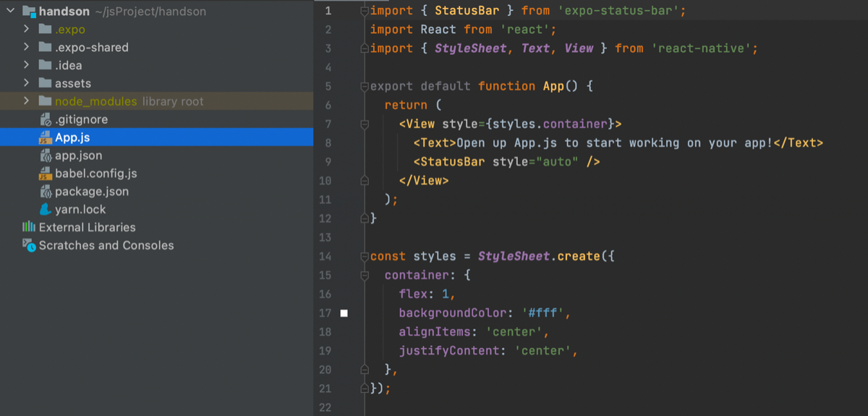Click the Scratches and Consoles icon
868x416 pixels.
pos(29,245)
